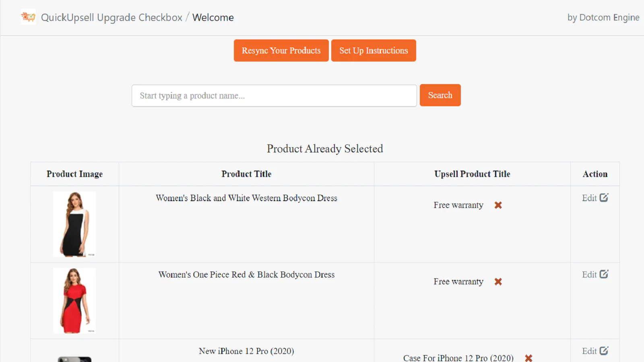Image resolution: width=644 pixels, height=362 pixels.
Task: Click the Women's Black and White Western Bodycon Dress title
Action: pyautogui.click(x=246, y=198)
